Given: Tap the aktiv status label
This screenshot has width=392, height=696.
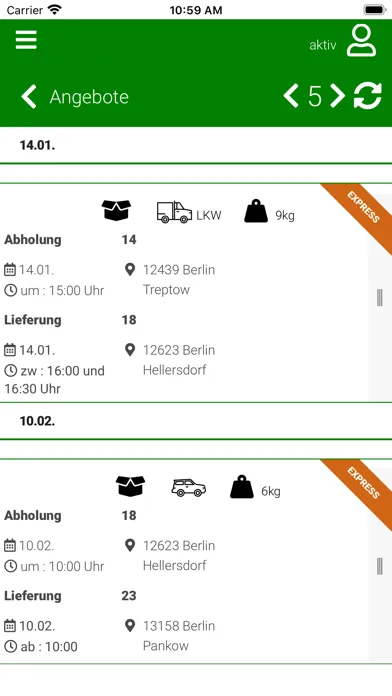Looking at the screenshot, I should 323,45.
